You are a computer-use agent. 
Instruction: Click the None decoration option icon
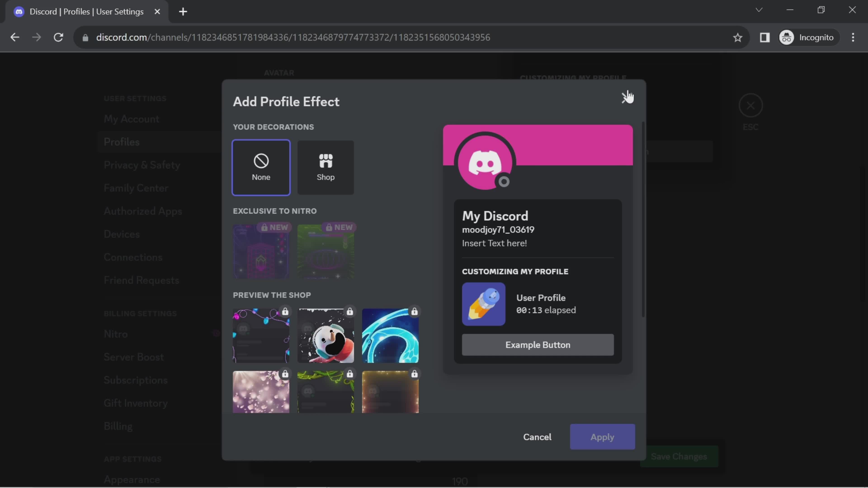point(261,160)
